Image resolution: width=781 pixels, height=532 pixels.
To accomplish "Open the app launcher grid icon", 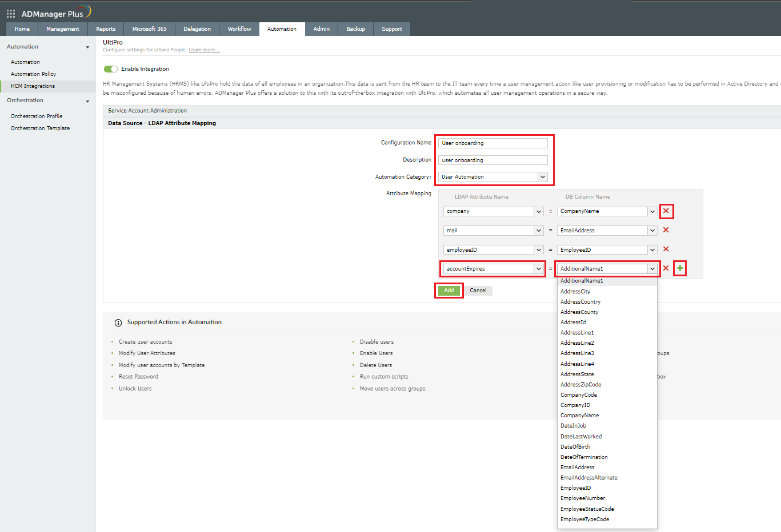I will [x=11, y=13].
